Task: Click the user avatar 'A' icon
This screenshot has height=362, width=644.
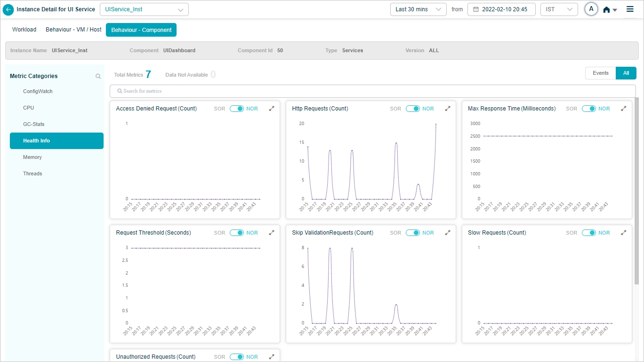Action: (591, 9)
